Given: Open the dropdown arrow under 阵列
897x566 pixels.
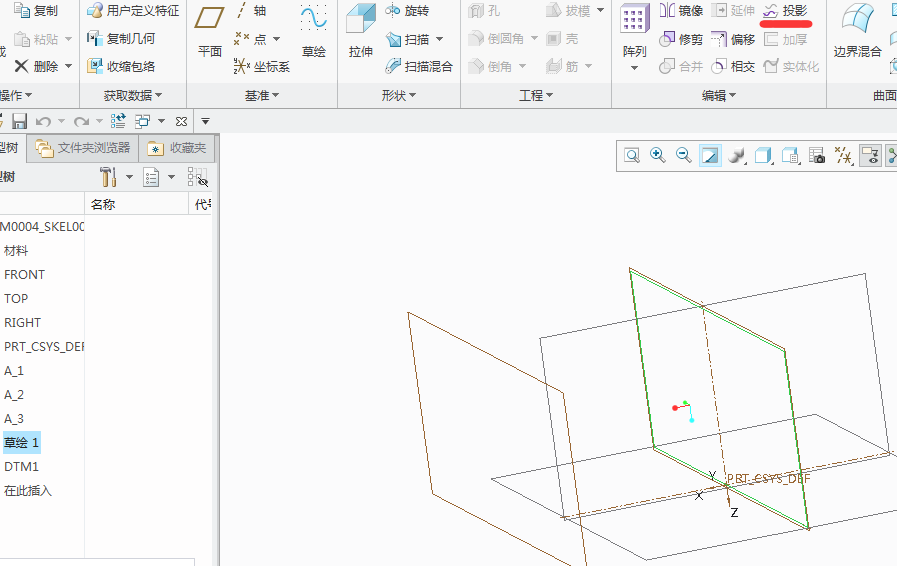Looking at the screenshot, I should [x=634, y=68].
